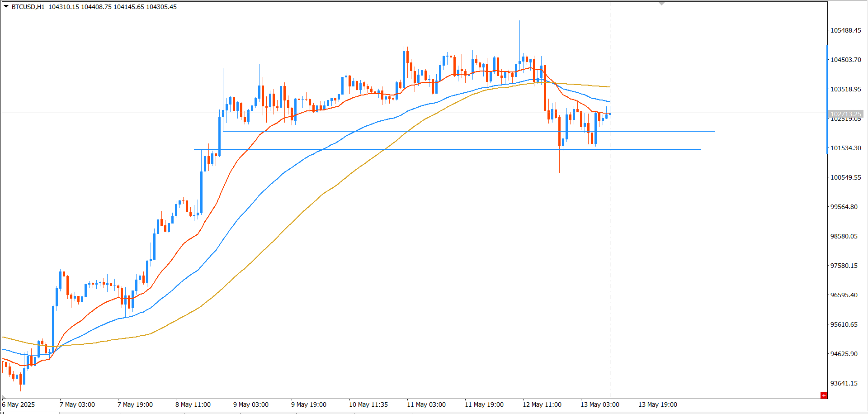Click the 8 May 11:00 time label
This screenshot has width=868, height=414.
[193, 404]
